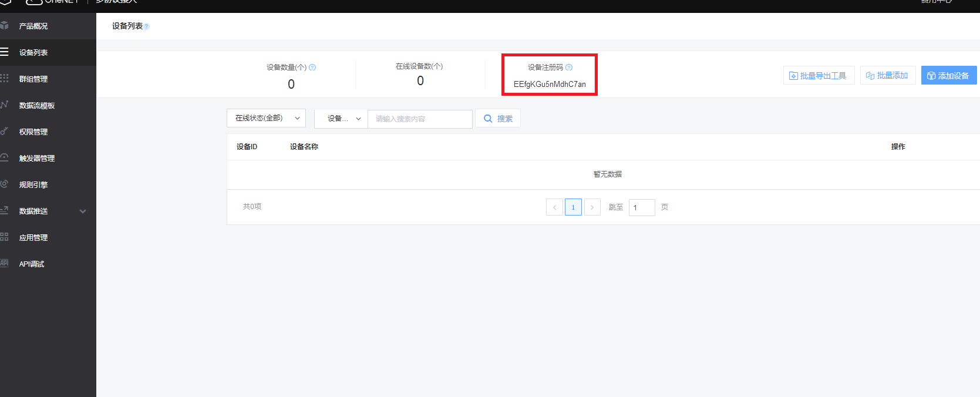The width and height of the screenshot is (980, 397).
Task: Click the 操作 column header
Action: tap(898, 147)
